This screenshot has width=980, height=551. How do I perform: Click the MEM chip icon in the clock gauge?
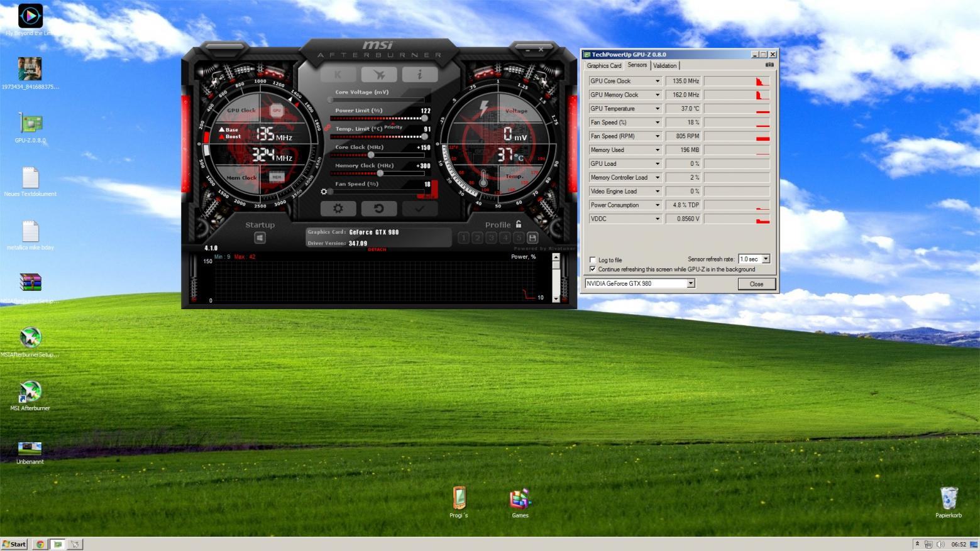coord(276,177)
